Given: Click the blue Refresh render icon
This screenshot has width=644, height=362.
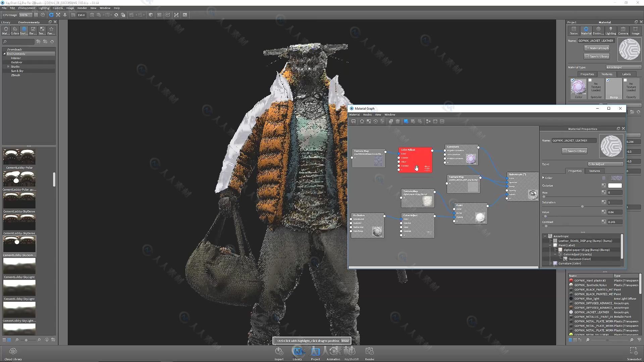Looking at the screenshot, I should click(x=51, y=15).
